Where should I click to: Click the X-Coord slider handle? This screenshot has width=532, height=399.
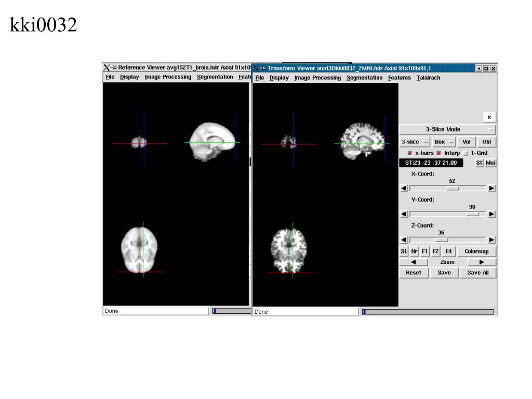(453, 188)
